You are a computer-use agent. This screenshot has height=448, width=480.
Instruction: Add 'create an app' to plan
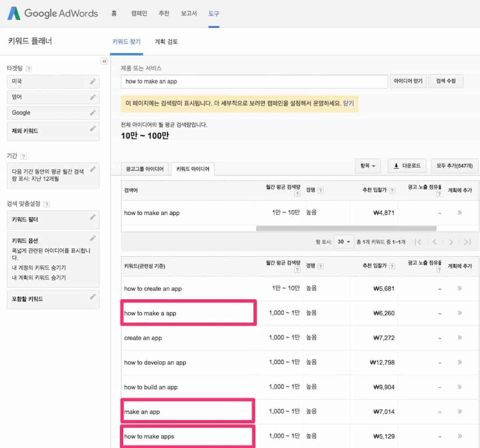[459, 337]
